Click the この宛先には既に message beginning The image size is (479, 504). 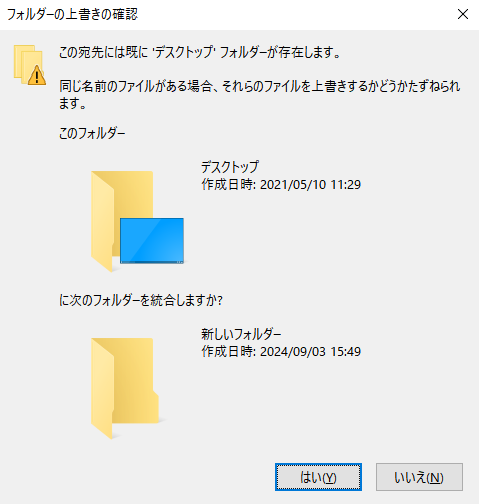[103, 52]
